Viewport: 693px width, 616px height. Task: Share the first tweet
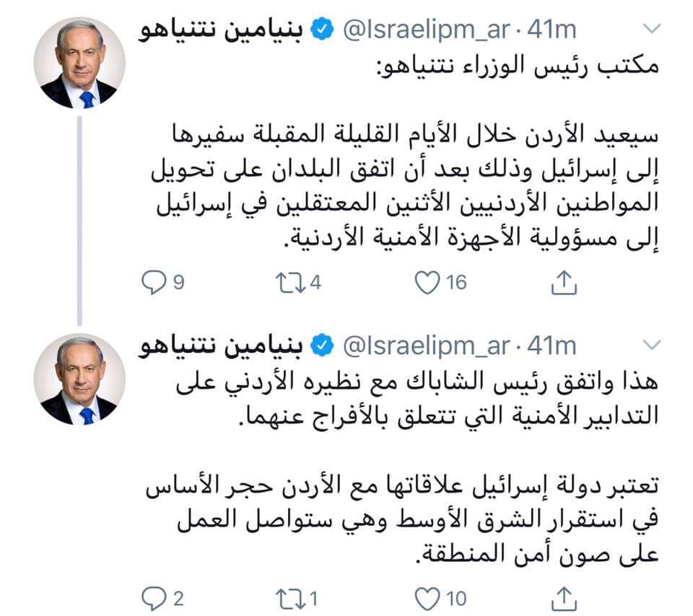click(x=564, y=283)
